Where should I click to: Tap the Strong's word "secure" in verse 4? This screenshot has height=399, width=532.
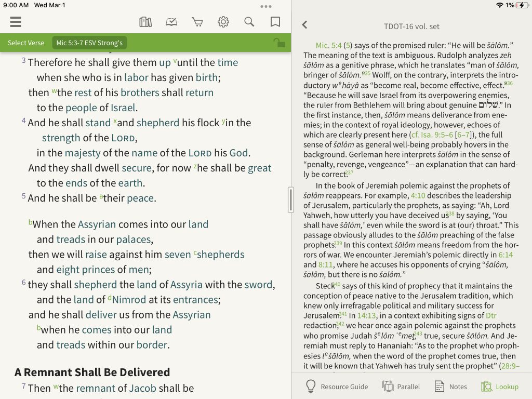pyautogui.click(x=137, y=168)
